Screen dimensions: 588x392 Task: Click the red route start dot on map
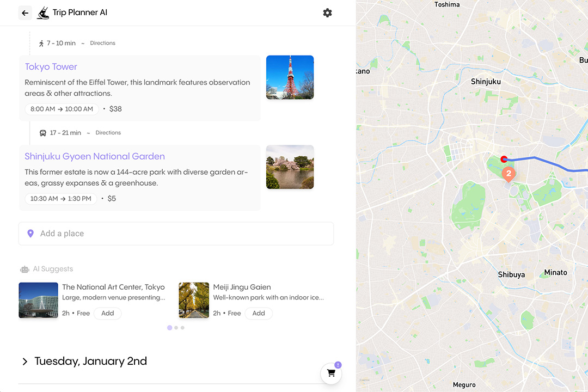click(504, 159)
